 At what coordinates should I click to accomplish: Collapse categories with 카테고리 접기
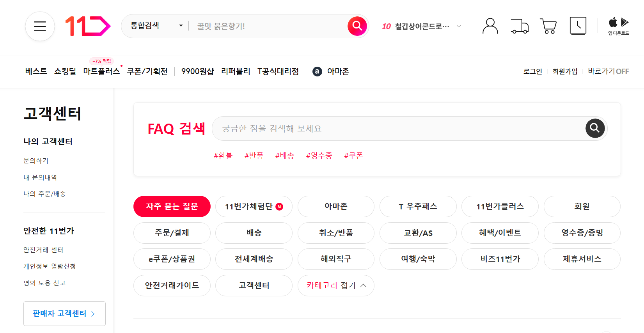coord(336,285)
